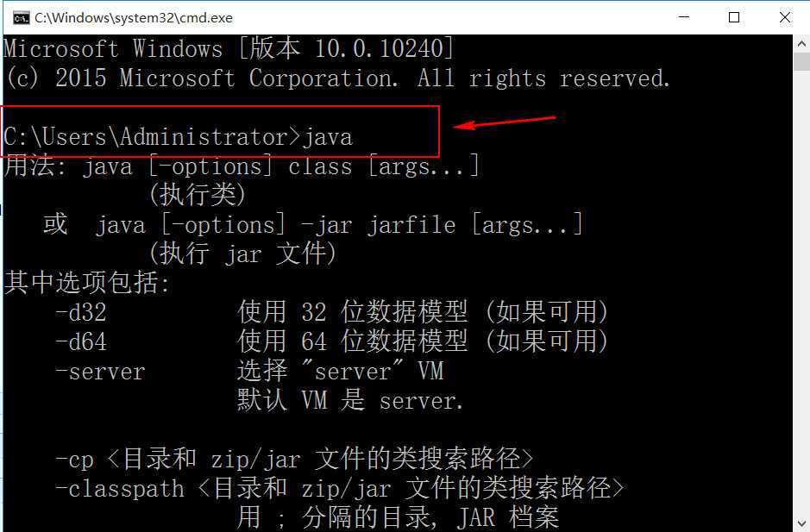Click the C:\Users\Administrator prompt path
Image resolution: width=810 pixels, height=532 pixels.
[x=146, y=137]
